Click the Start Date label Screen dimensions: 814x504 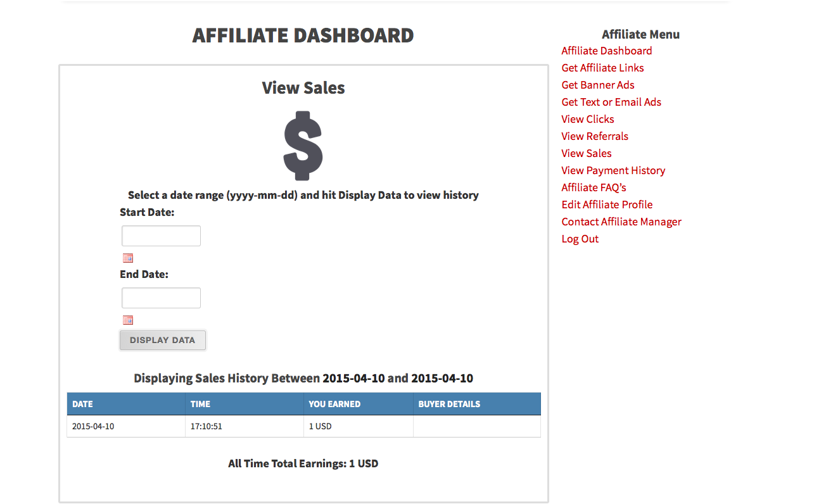pyautogui.click(x=147, y=212)
